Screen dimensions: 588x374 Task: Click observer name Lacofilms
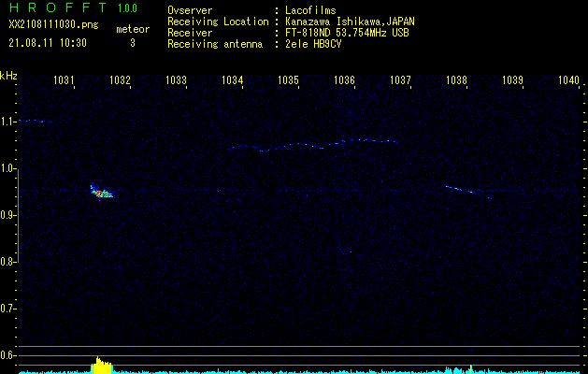tap(310, 10)
